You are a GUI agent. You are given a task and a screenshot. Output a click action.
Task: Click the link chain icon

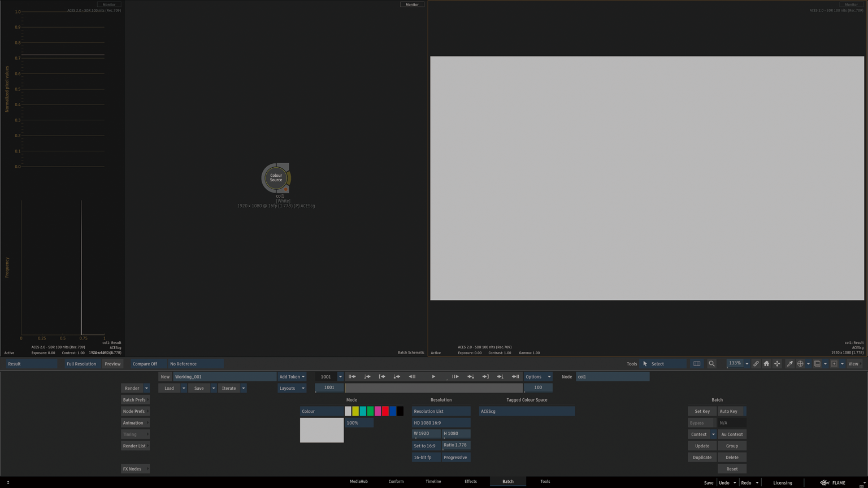click(x=756, y=364)
